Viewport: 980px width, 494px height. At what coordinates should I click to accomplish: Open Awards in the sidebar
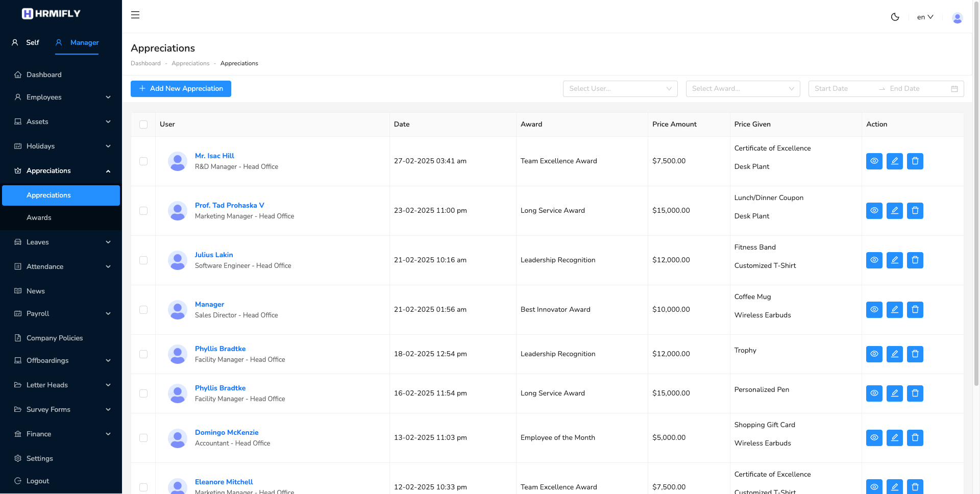[39, 217]
